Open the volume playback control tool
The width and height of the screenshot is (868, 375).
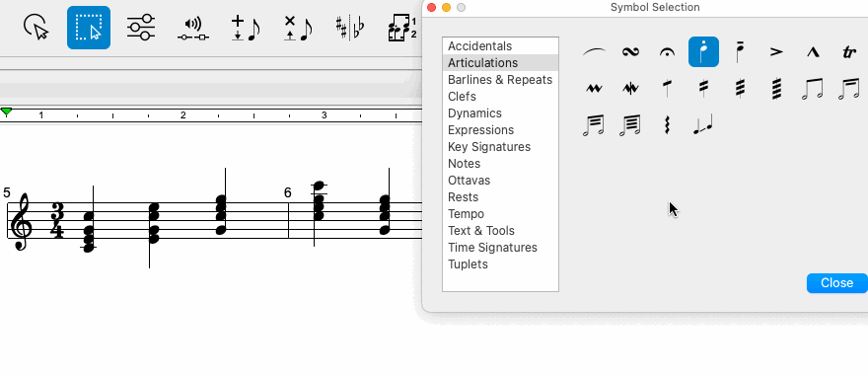pyautogui.click(x=192, y=29)
